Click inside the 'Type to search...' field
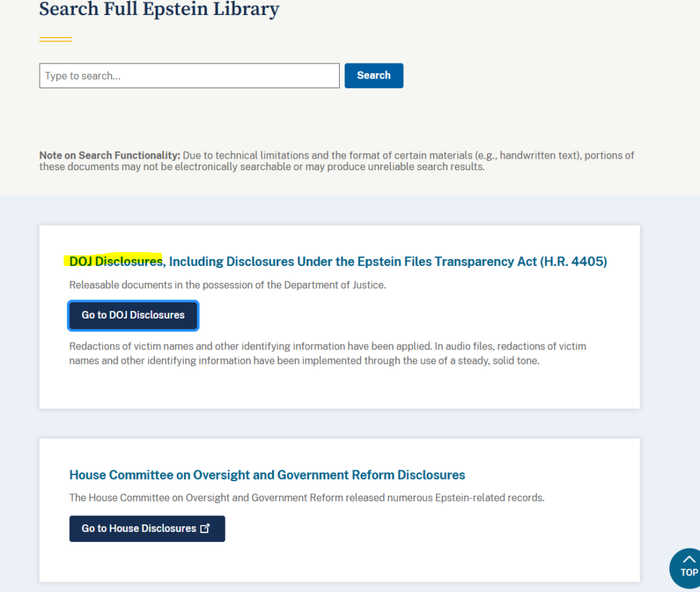This screenshot has height=592, width=700. point(189,75)
